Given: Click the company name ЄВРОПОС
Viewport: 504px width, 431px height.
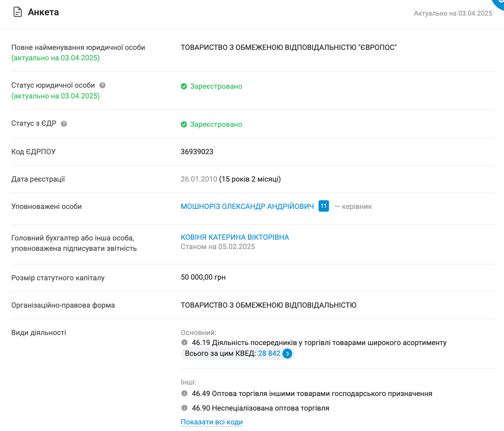Looking at the screenshot, I should coord(289,47).
